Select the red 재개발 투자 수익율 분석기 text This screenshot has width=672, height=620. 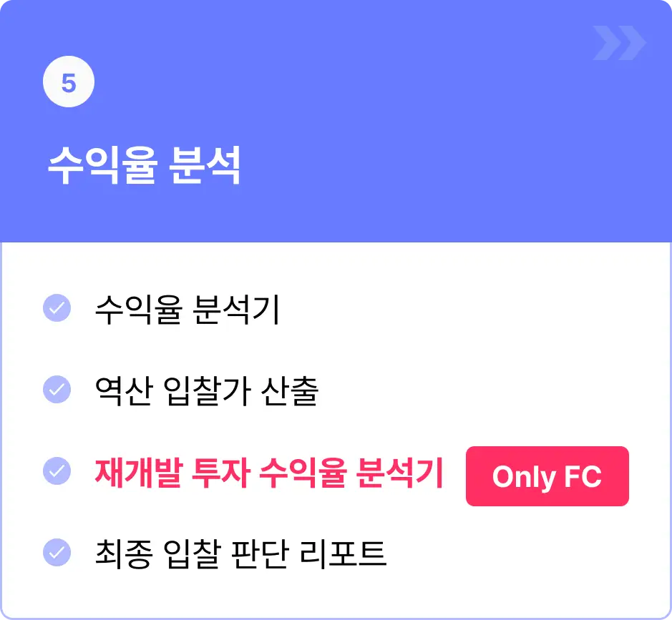pos(269,473)
